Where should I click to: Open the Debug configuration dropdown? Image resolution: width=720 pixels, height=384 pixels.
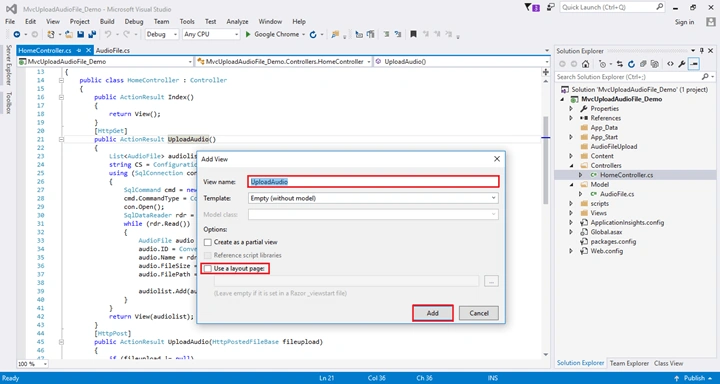(162, 34)
